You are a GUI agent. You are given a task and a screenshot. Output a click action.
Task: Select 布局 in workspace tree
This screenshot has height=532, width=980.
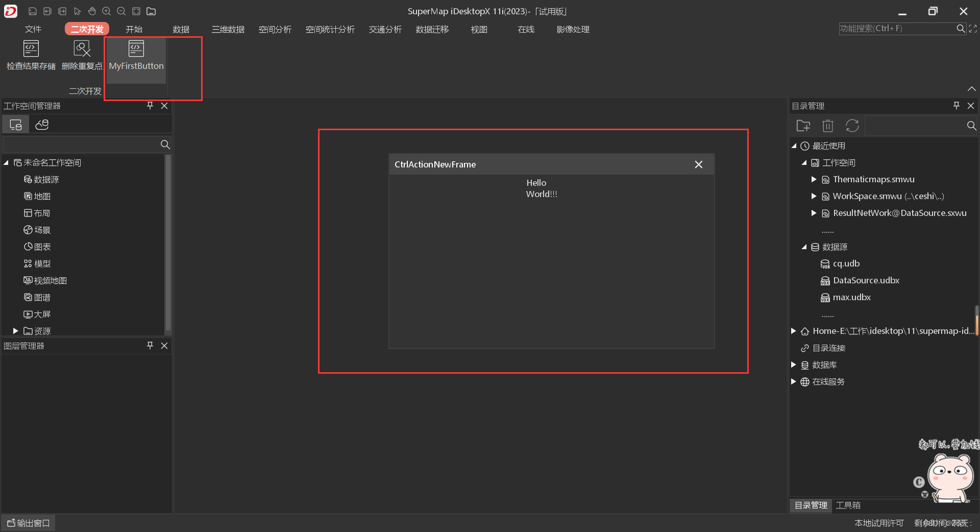37,213
